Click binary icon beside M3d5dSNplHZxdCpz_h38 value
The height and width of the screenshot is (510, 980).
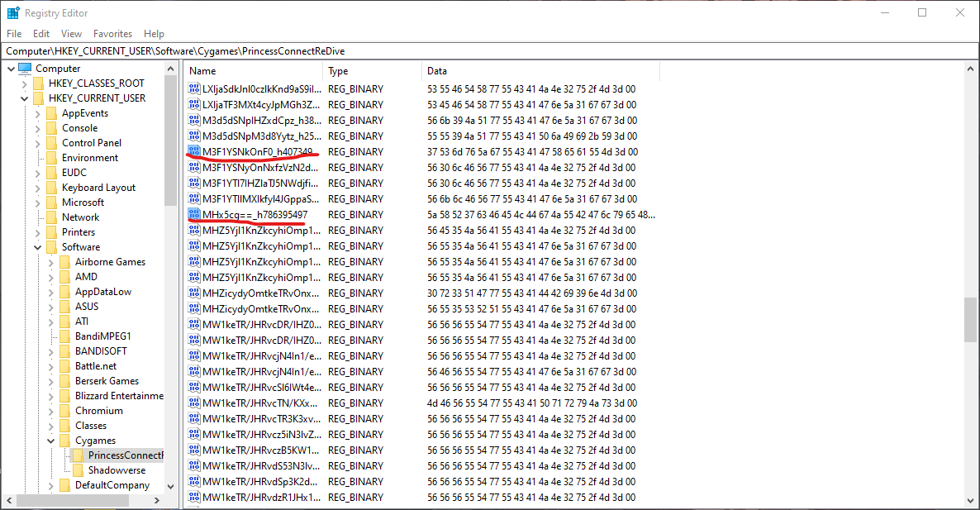pyautogui.click(x=193, y=120)
